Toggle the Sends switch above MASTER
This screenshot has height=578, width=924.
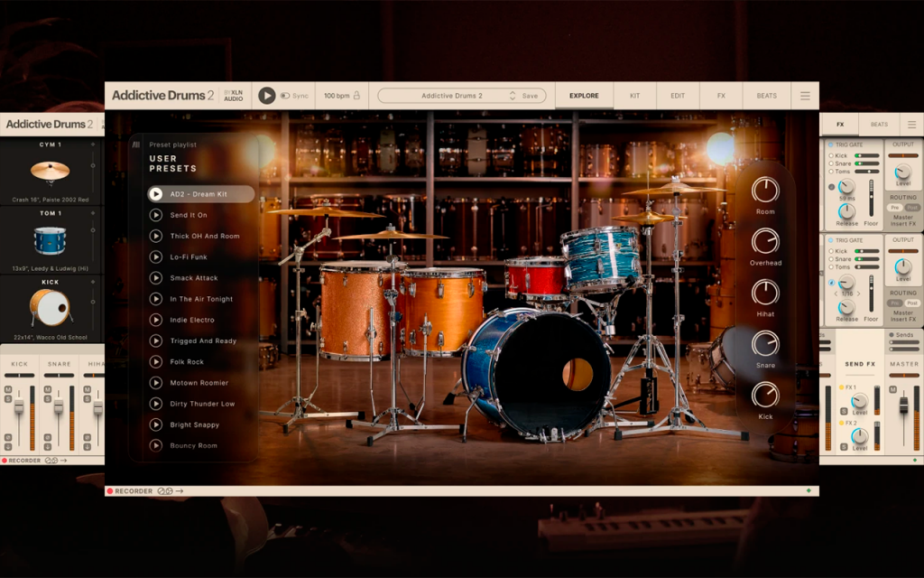[x=891, y=335]
